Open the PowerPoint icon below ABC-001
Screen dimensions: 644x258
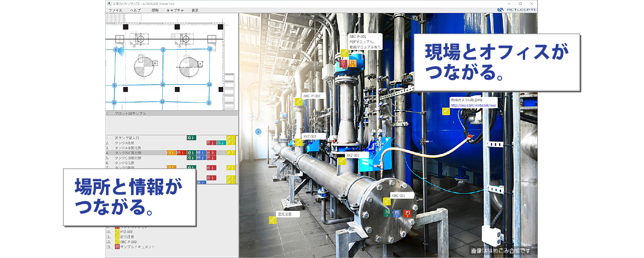click(407, 213)
